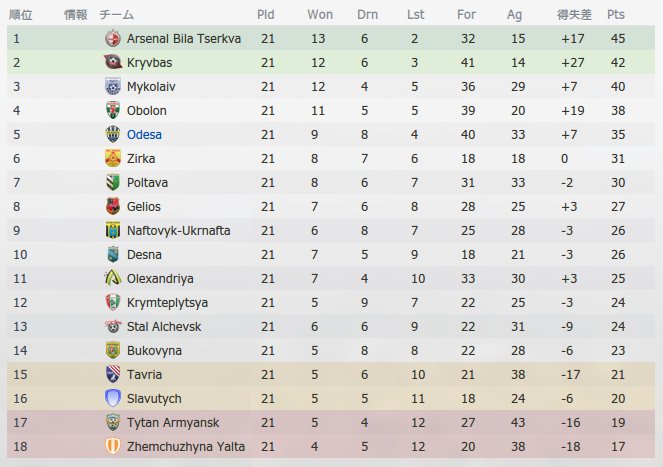663x467 pixels.
Task: Click the Naftovyk-Ukrnafta club badge
Action: point(113,231)
